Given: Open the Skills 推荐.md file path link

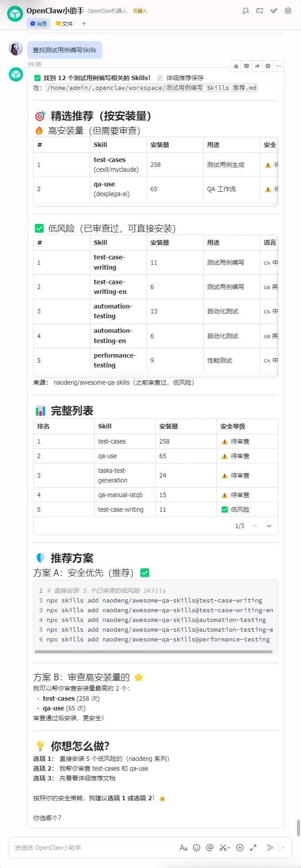Looking at the screenshot, I should tap(152, 88).
